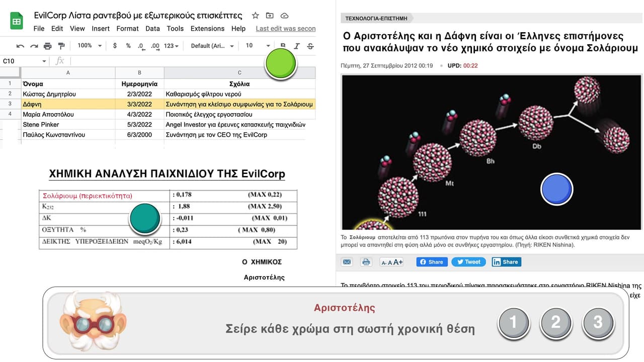Decrease article font size with A-
Viewport: 644px width, 362px height.
[x=384, y=262]
